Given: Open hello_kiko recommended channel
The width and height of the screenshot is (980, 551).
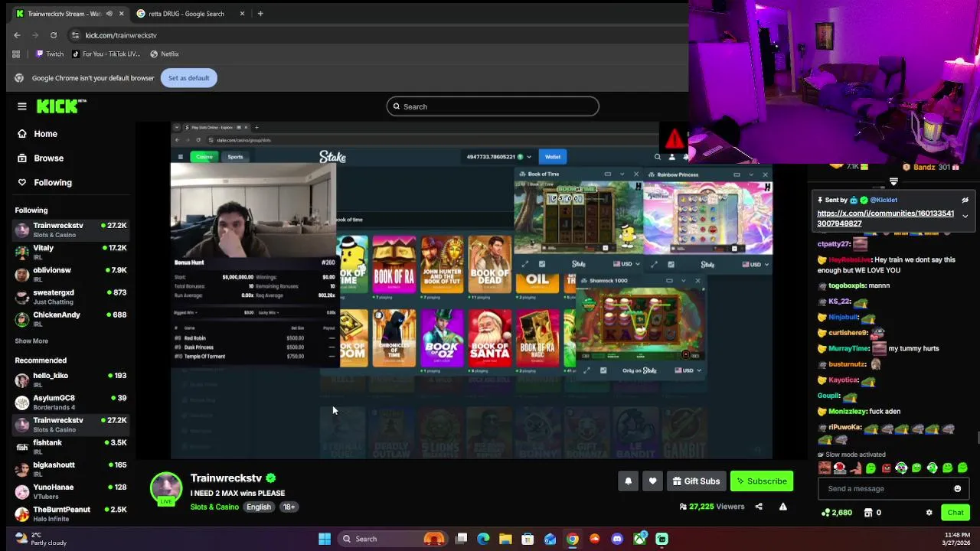Looking at the screenshot, I should click(70, 380).
